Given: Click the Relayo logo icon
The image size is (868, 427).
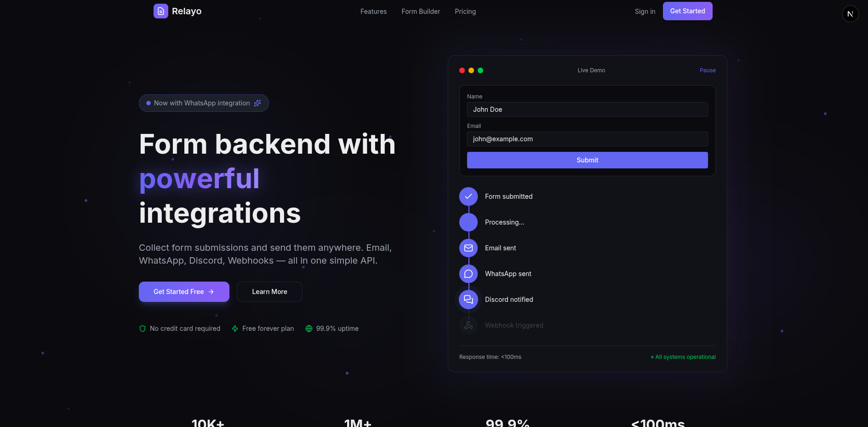Looking at the screenshot, I should pos(160,11).
